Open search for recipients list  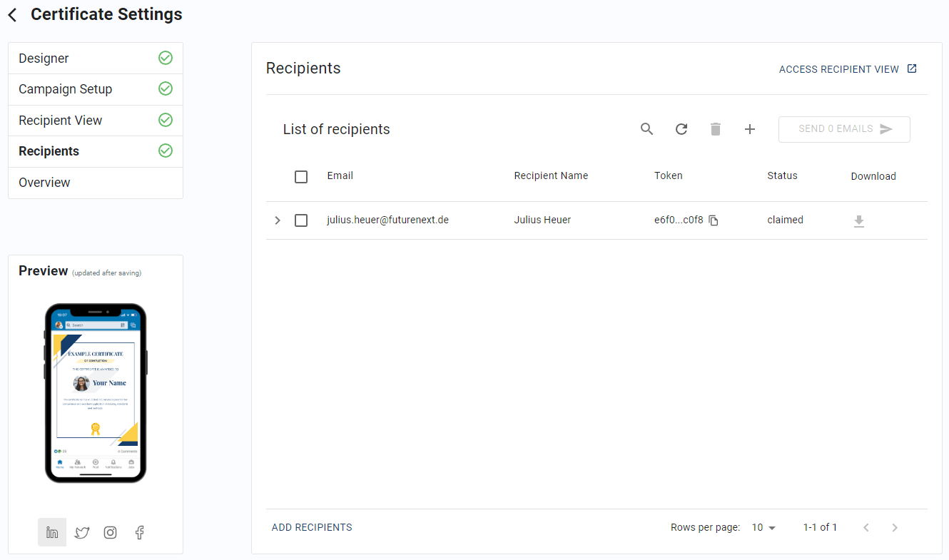[x=646, y=129]
